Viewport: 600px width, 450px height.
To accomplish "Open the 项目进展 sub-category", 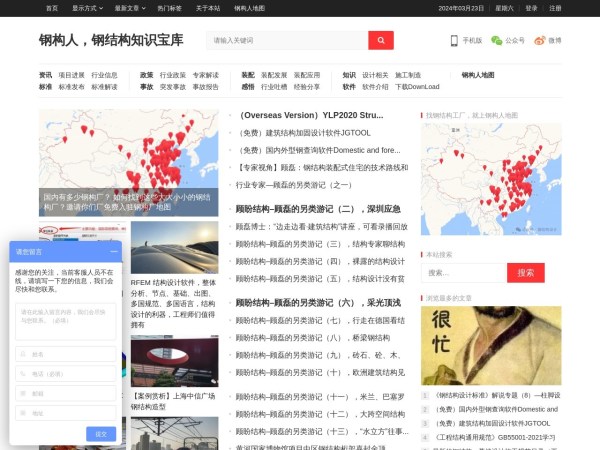I will coord(71,75).
